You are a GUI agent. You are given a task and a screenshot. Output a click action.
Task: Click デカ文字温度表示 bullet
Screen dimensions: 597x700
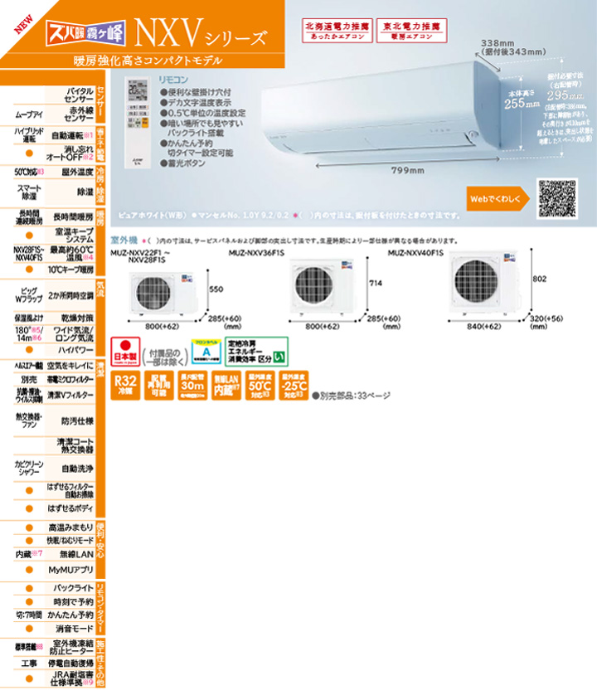pos(196,103)
